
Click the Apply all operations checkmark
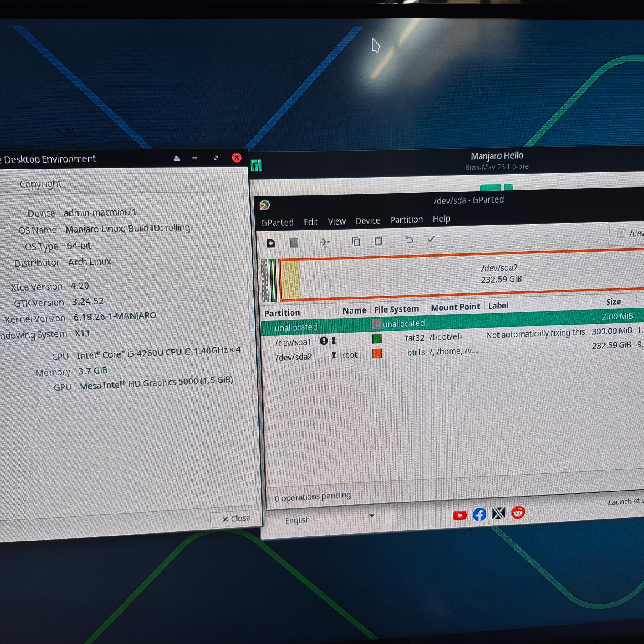[x=431, y=239]
